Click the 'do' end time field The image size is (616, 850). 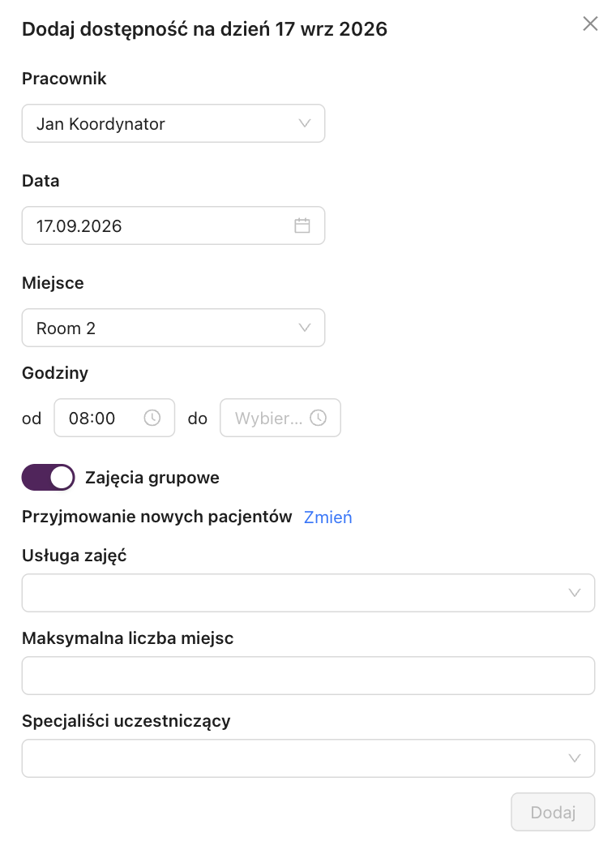point(280,418)
